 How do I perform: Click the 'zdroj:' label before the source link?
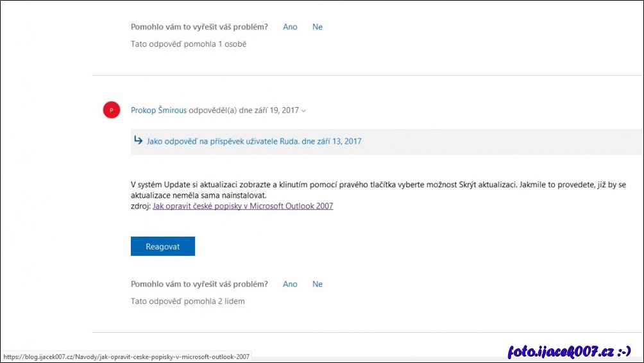coord(140,206)
